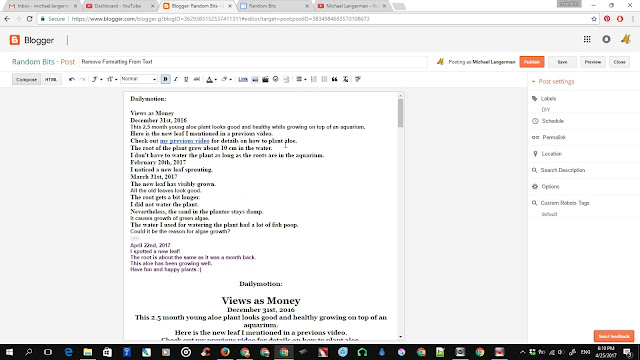Reload the current page

pyautogui.click(x=29, y=19)
